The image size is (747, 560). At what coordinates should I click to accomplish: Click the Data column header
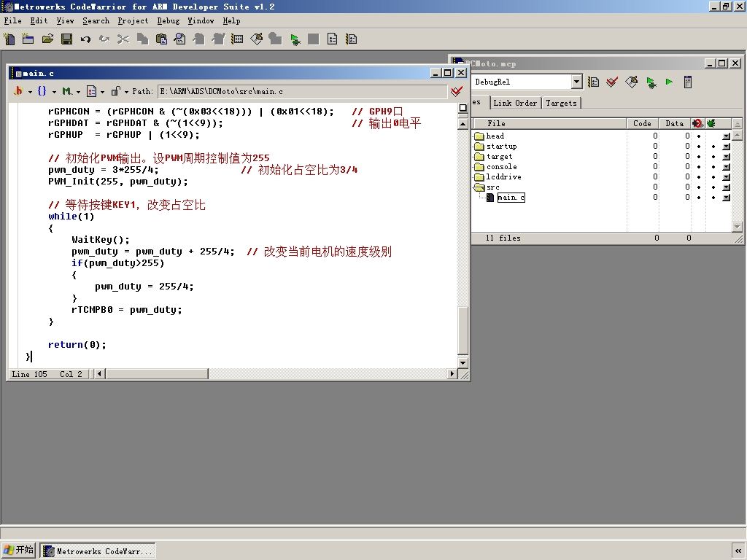coord(675,123)
